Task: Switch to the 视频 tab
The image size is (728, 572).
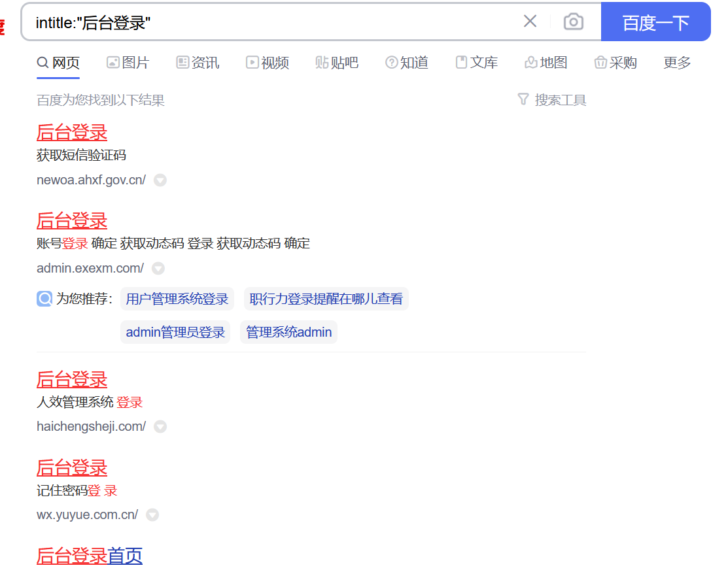Action: tap(268, 63)
